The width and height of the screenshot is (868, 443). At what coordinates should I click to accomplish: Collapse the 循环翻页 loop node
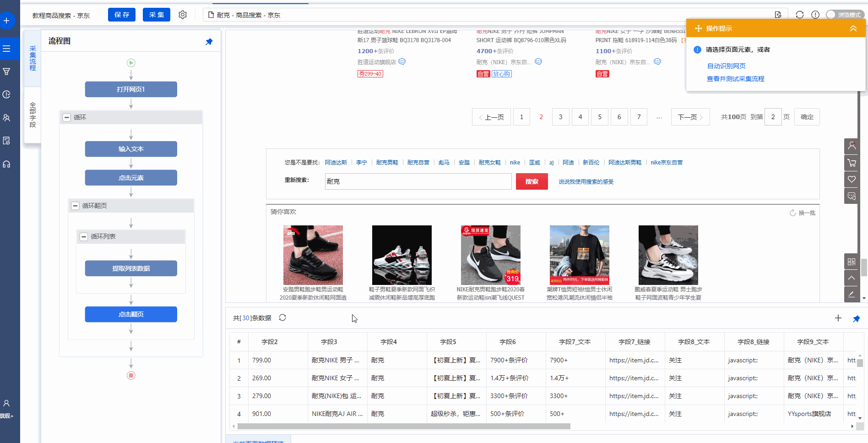(75, 206)
